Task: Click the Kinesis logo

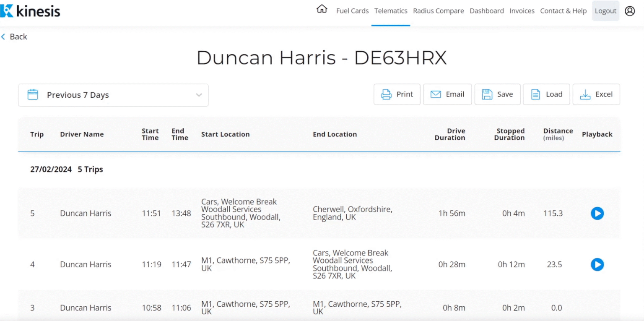Action: pyautogui.click(x=30, y=11)
